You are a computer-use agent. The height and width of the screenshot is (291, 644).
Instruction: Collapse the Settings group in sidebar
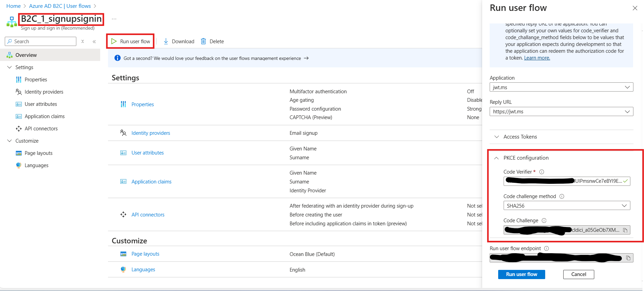[10, 67]
